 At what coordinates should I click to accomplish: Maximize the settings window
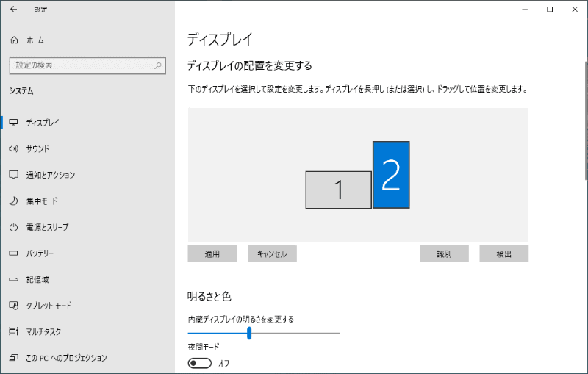(550, 10)
